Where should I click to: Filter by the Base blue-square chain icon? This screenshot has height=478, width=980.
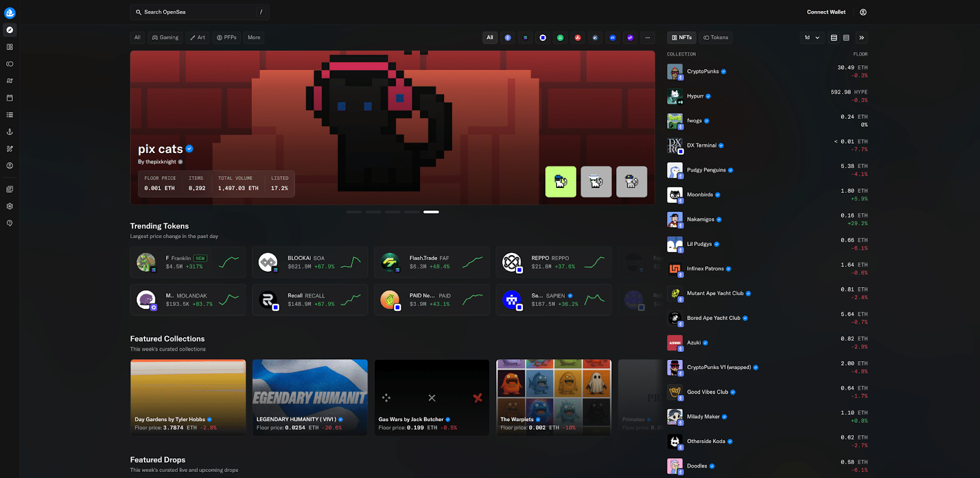(543, 38)
